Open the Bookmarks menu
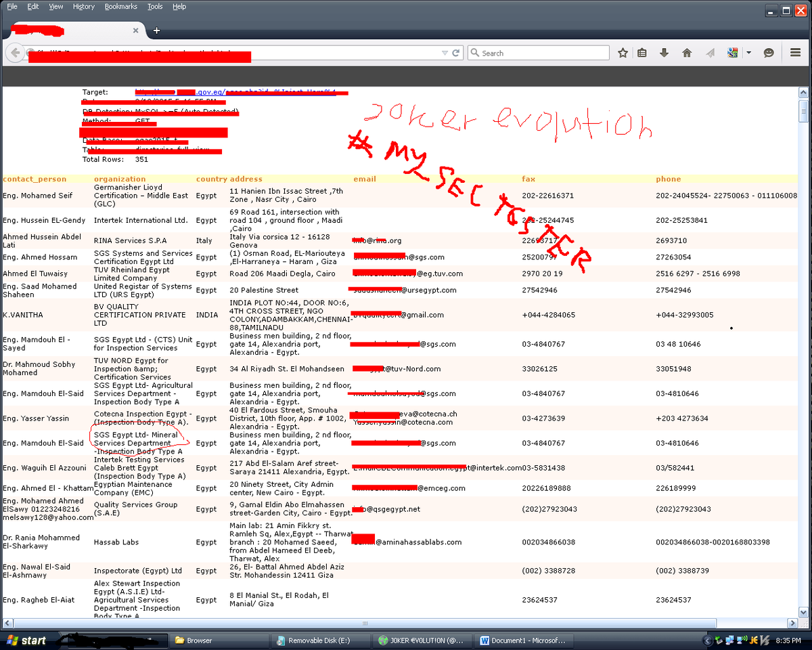The height and width of the screenshot is (650, 812). 121,6
